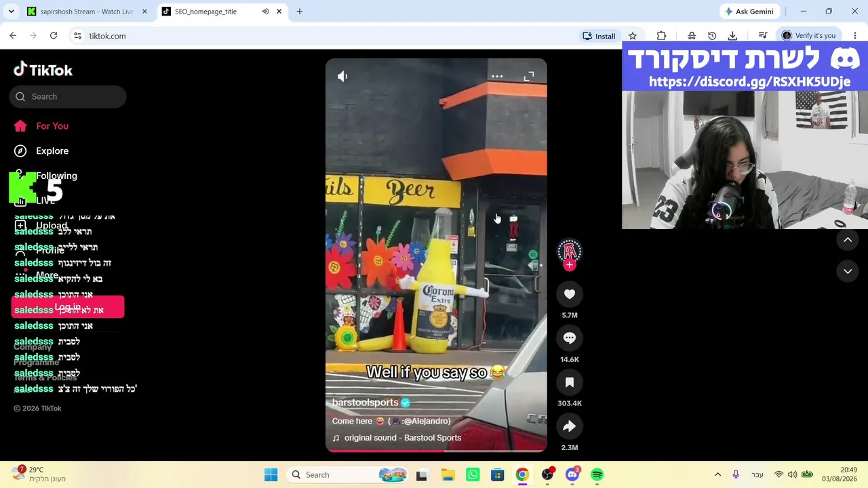Open the Chrome extensions puzzle icon
The width and height of the screenshot is (868, 488).
(662, 36)
